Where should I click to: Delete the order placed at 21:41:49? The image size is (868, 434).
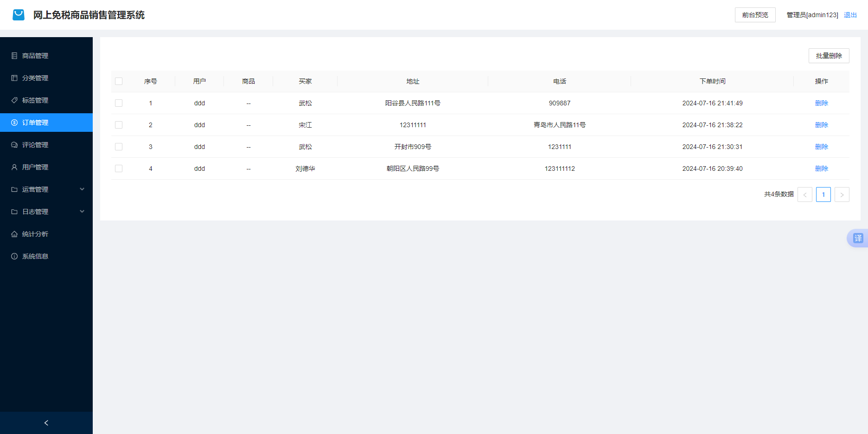(821, 103)
